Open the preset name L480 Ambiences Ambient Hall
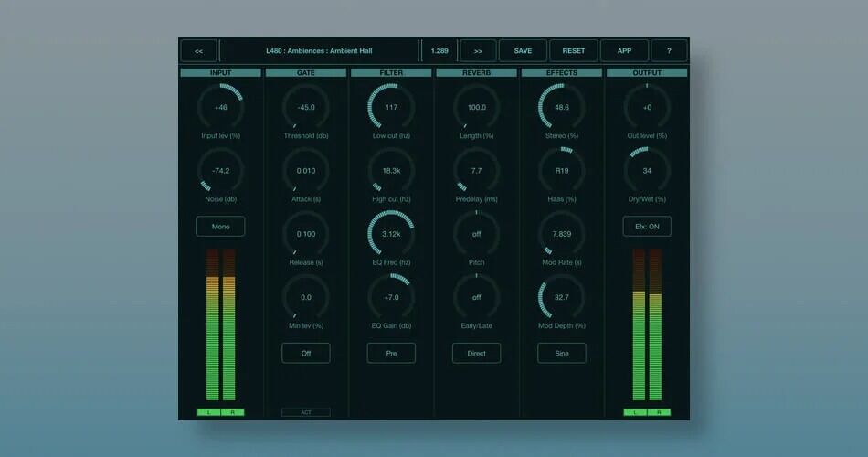 320,51
